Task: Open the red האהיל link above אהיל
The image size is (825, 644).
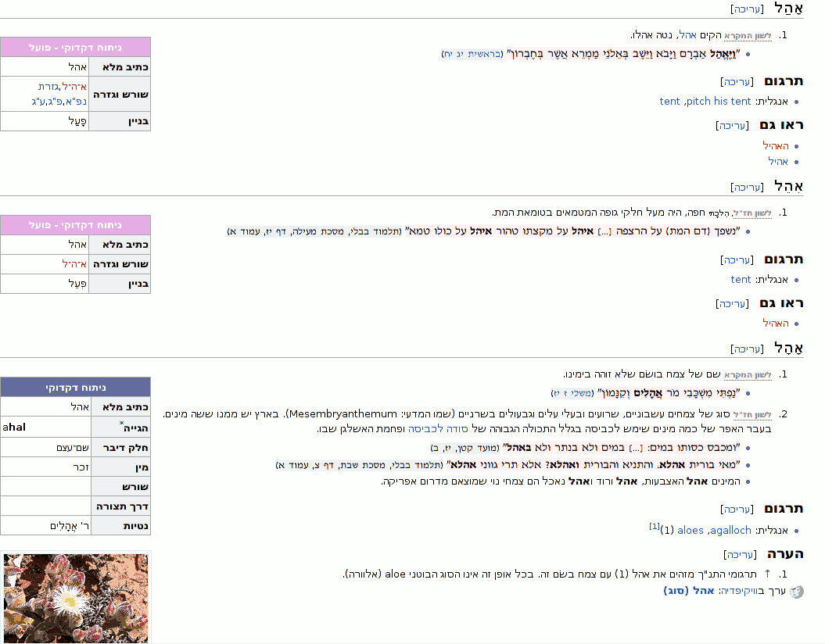Action: pos(776,145)
